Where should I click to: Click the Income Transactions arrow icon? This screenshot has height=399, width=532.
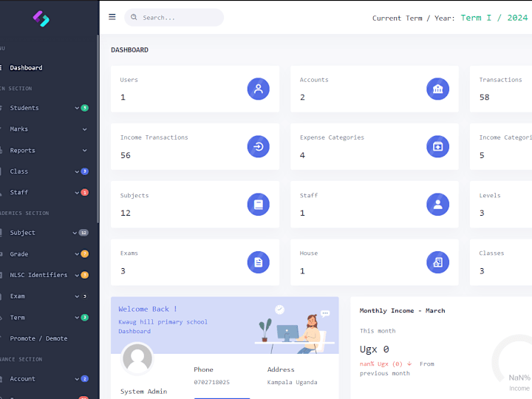click(258, 146)
